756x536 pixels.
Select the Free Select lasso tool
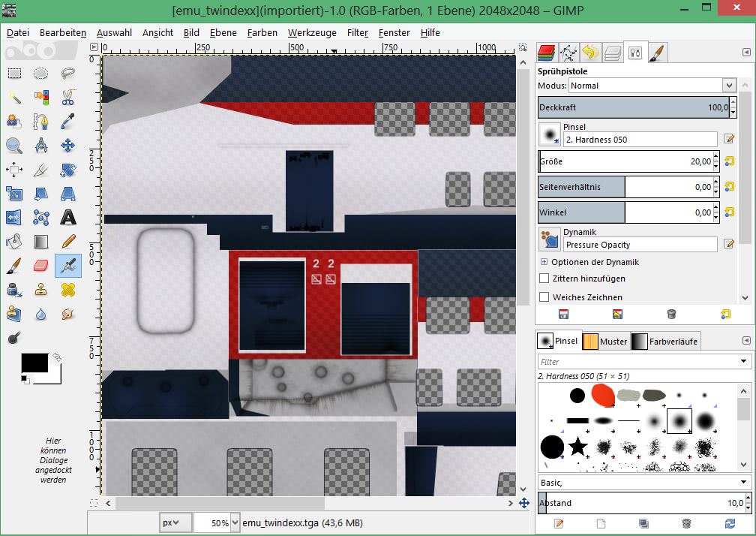coord(68,74)
